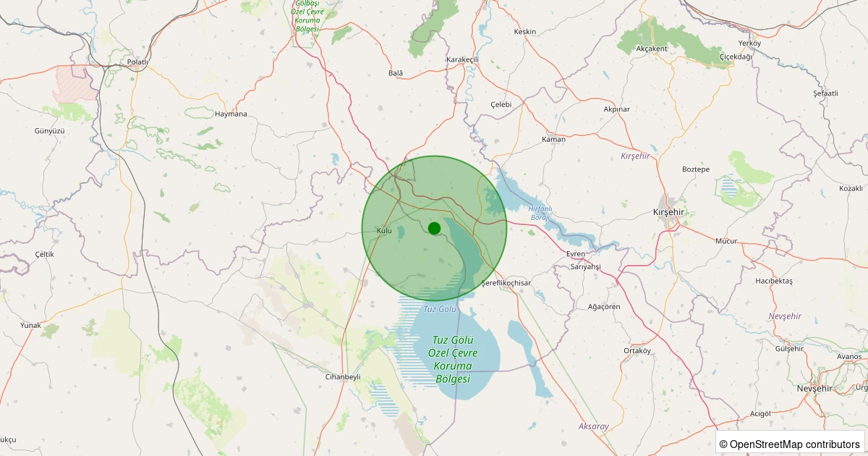This screenshot has height=456, width=868.
Task: Click the Hacıbektaş town label
Action: pyautogui.click(x=773, y=280)
